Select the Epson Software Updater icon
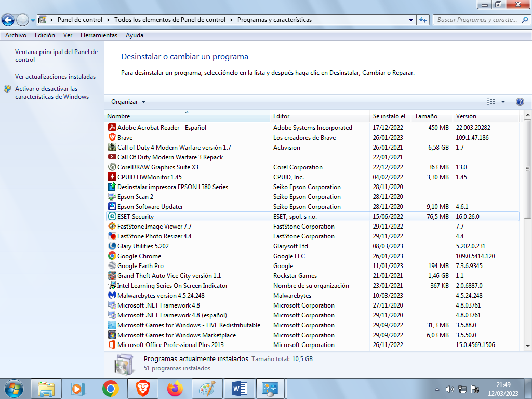532x399 pixels. [112, 206]
